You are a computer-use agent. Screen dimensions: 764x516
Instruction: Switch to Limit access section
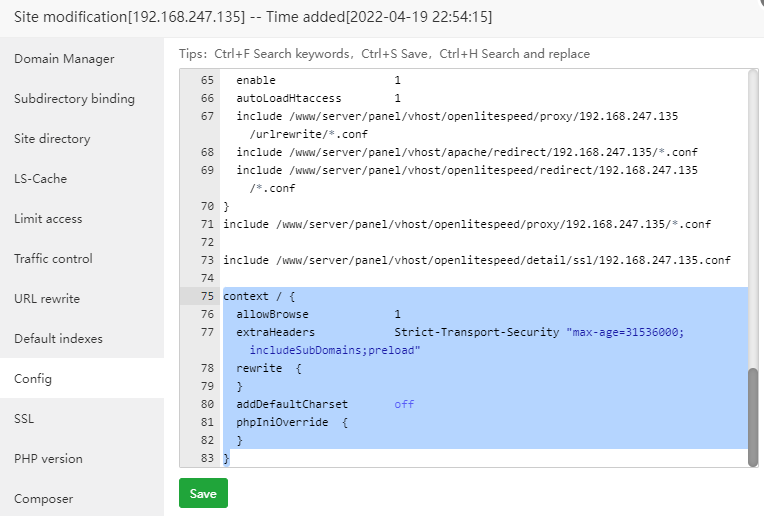[x=48, y=219]
